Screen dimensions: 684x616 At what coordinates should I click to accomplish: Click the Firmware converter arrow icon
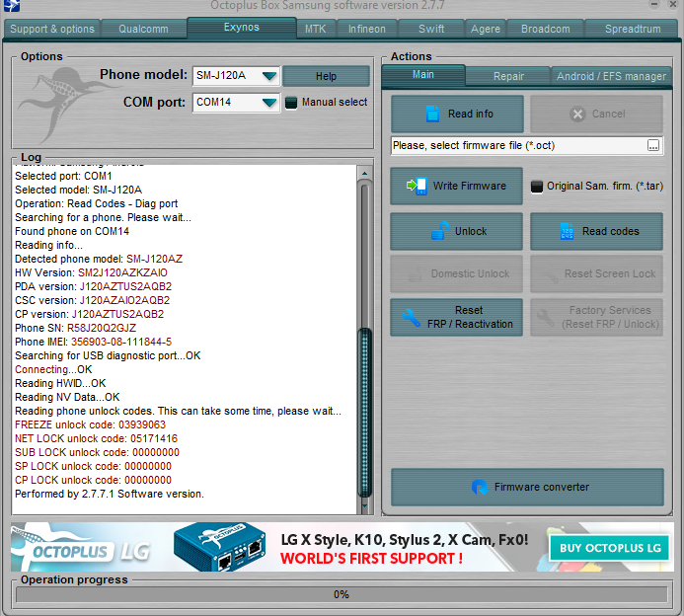click(480, 487)
